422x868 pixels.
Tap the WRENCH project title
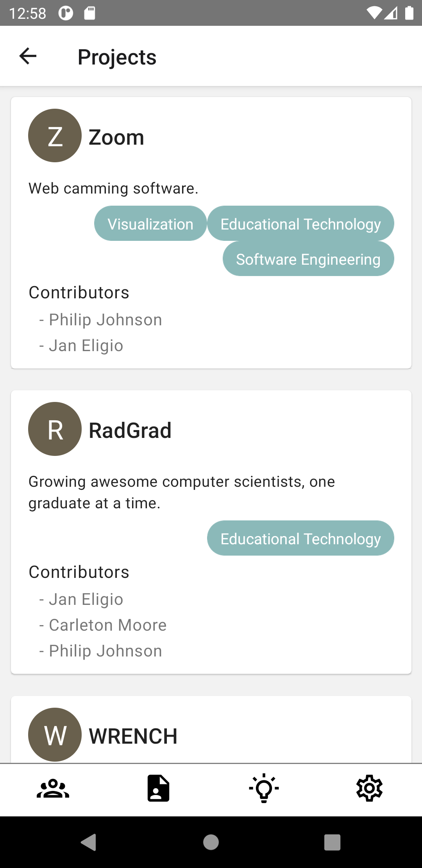tap(133, 736)
